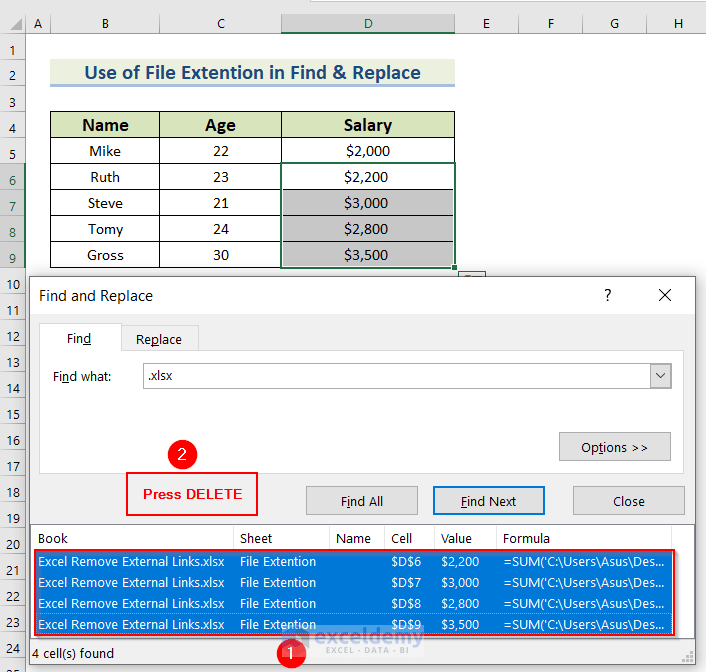
Task: Select the Find tab
Action: pos(79,339)
